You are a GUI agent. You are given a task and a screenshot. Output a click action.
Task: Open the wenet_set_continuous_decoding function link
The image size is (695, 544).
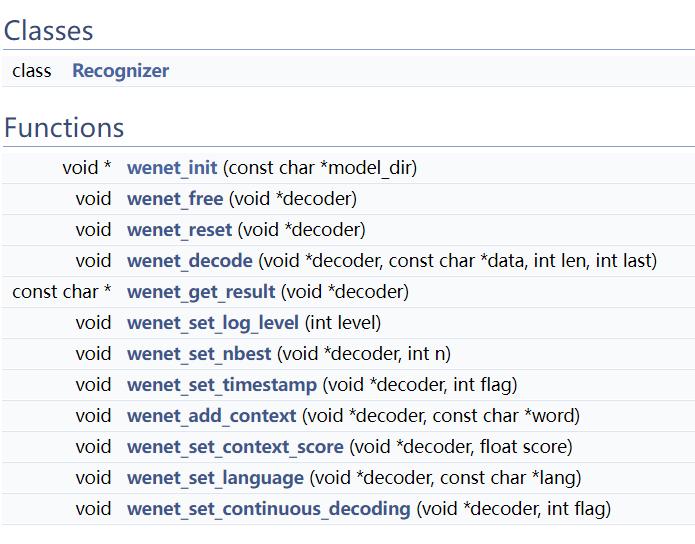(x=269, y=509)
